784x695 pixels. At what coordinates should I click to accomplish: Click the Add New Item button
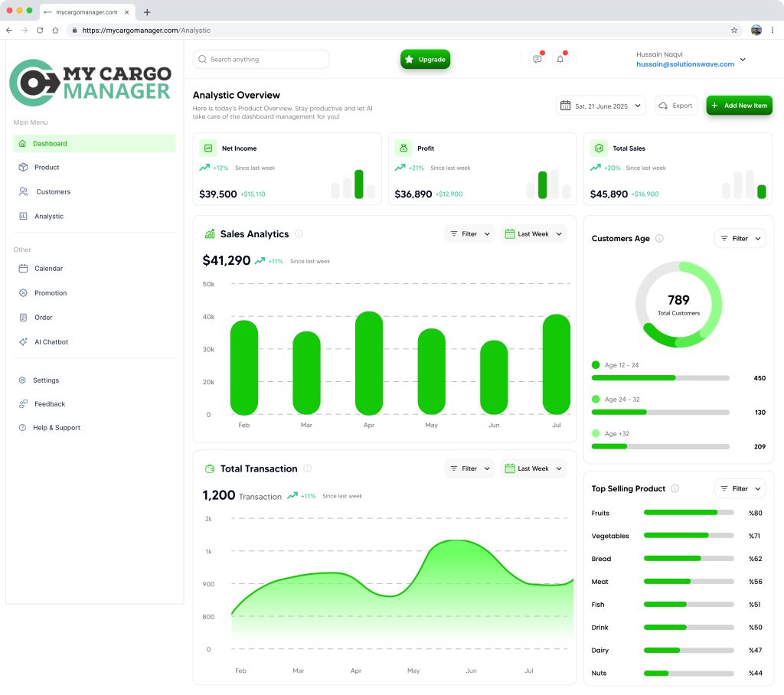(739, 106)
